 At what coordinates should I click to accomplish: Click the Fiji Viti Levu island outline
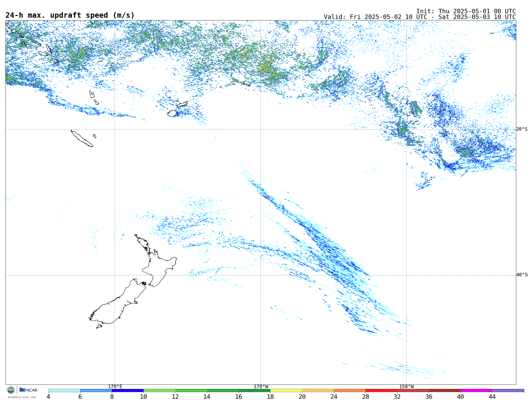pos(172,114)
